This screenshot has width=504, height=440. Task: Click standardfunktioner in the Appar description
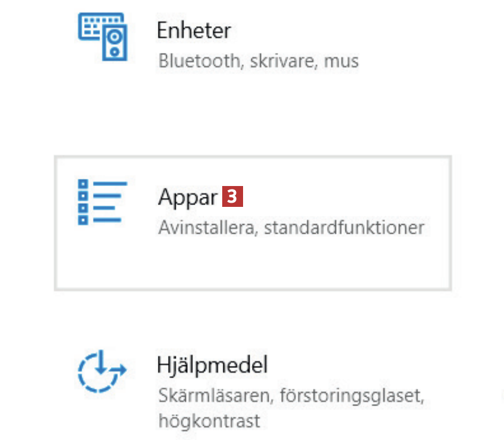(x=344, y=228)
